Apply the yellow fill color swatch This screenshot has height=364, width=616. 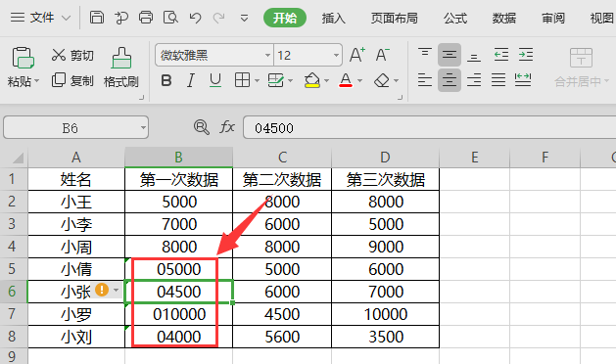click(312, 80)
